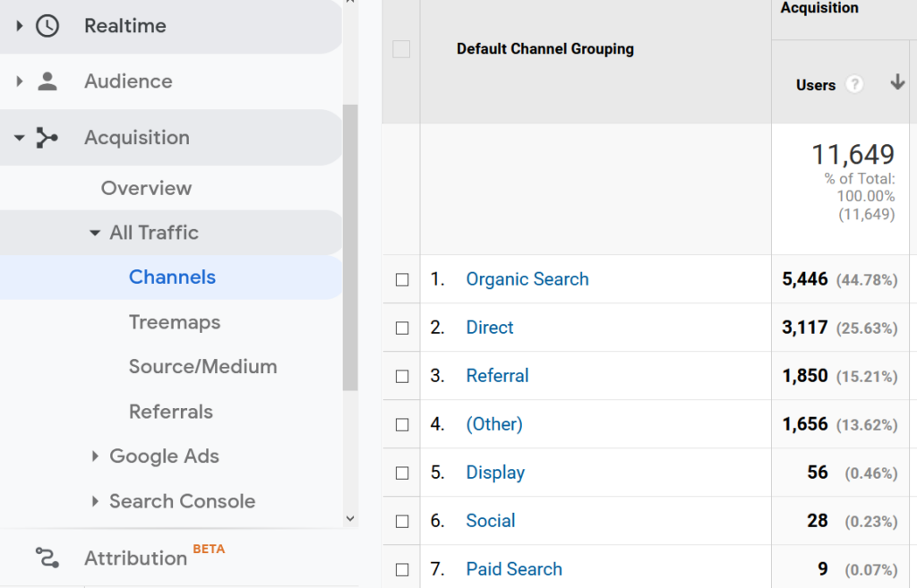
Task: Click the Default Channel Grouping column header
Action: click(544, 49)
